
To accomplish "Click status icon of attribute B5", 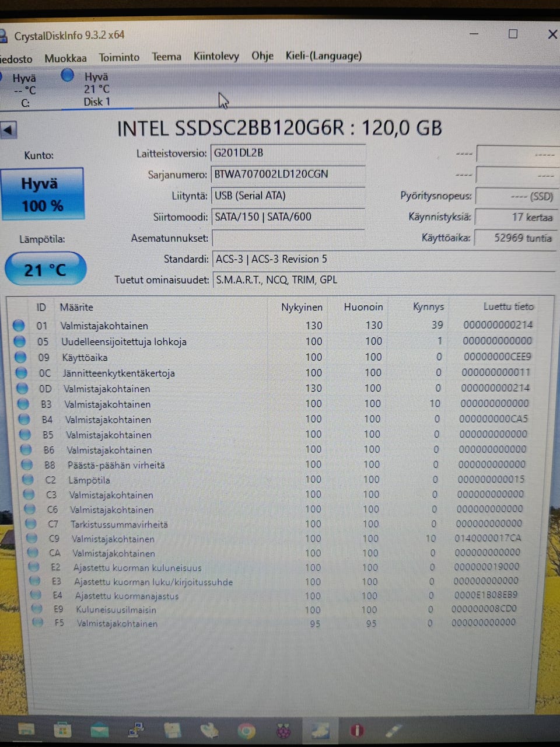I will 25,434.
